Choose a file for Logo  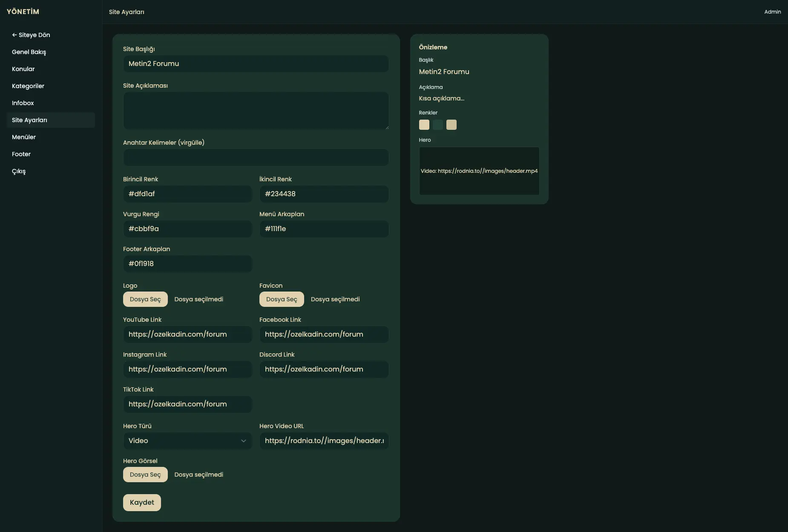(x=145, y=299)
